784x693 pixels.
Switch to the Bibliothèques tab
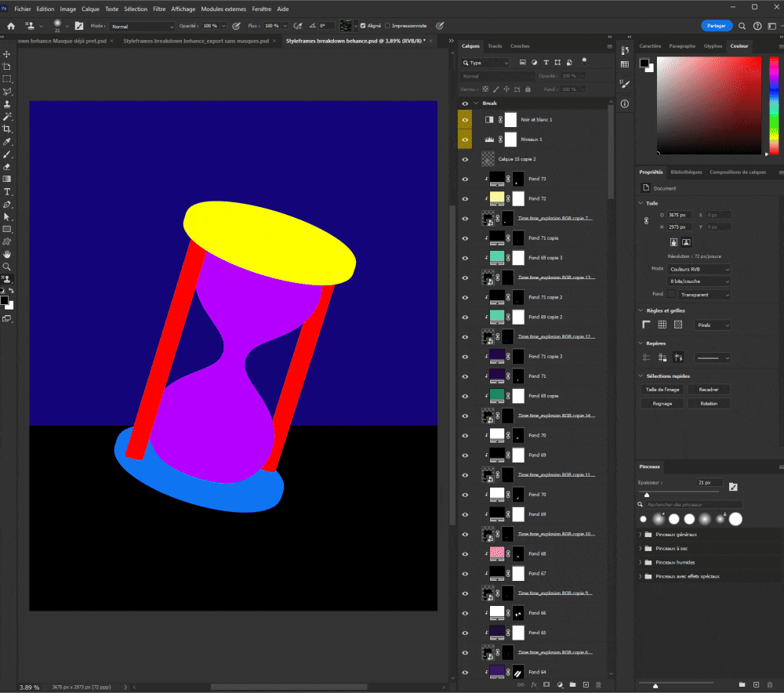686,172
